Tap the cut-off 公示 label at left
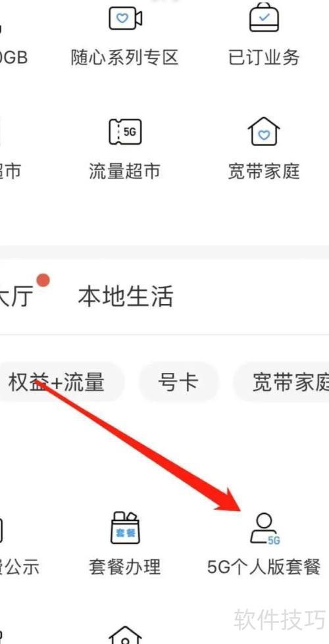Viewport: 329px width, 644px height. point(19,567)
